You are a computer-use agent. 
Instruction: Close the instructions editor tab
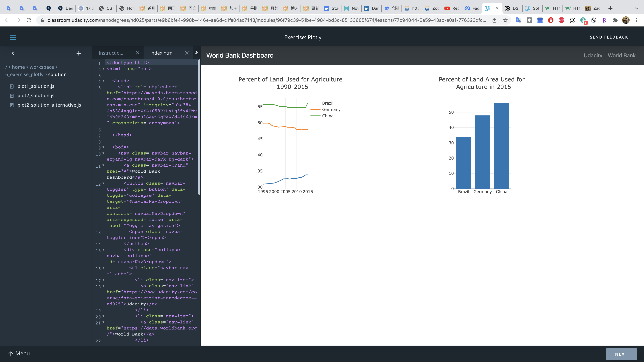tap(138, 53)
